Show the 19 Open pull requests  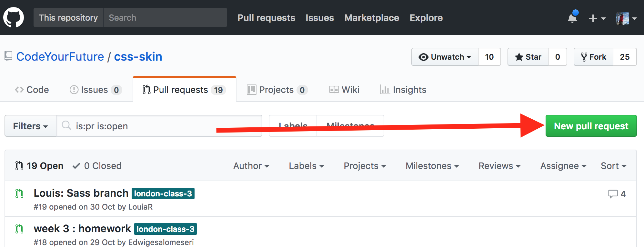pyautogui.click(x=39, y=166)
